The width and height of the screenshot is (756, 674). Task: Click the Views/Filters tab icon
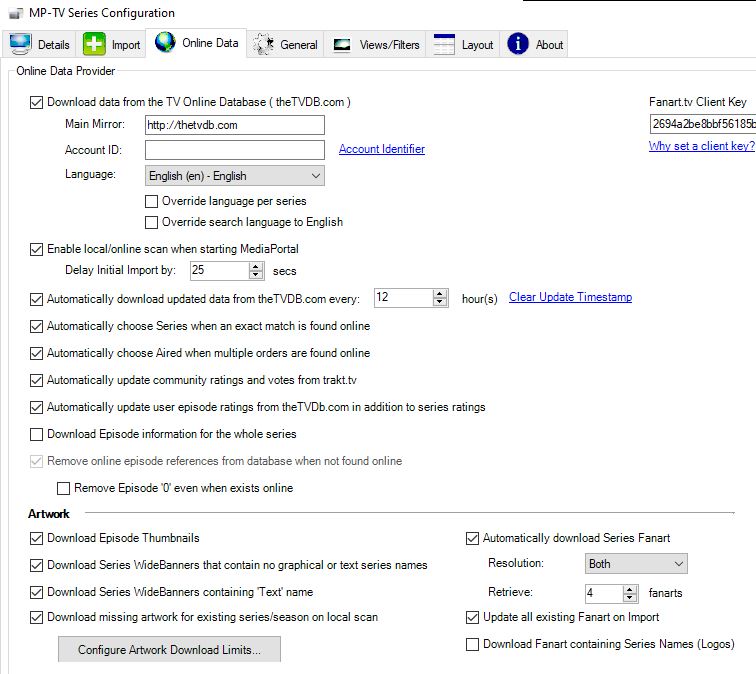click(342, 44)
